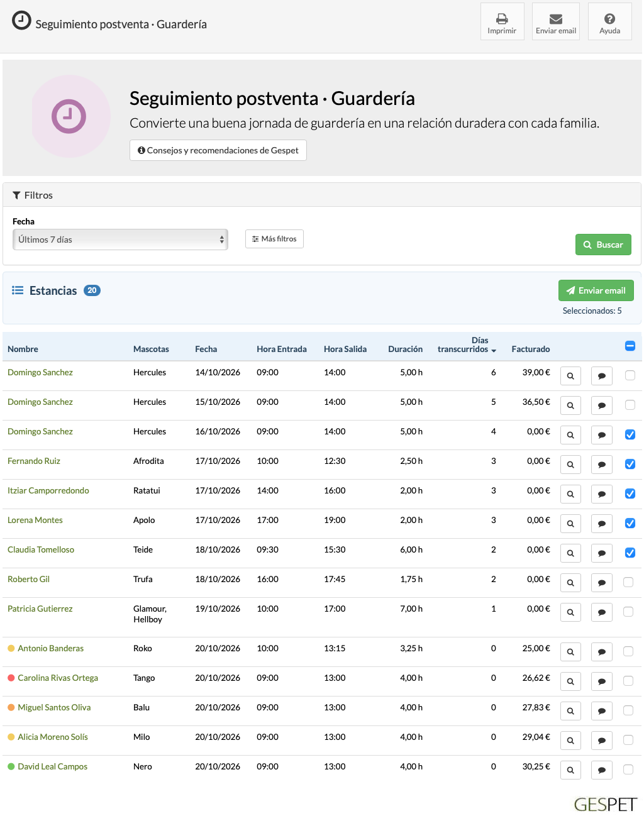
Task: Toggle the select-all checkbox in table header
Action: [630, 346]
